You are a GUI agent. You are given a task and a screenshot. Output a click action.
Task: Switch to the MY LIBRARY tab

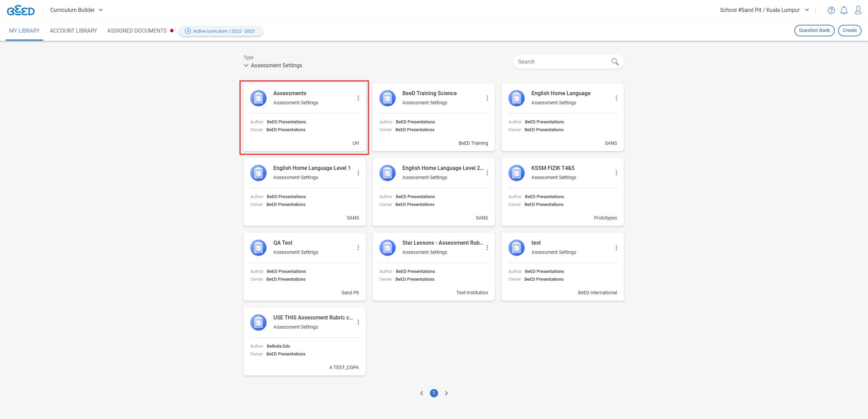click(24, 31)
